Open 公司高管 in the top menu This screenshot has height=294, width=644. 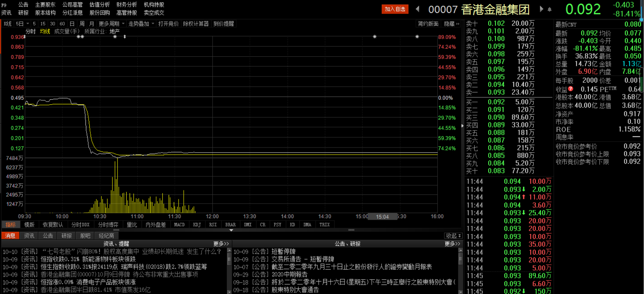73,5
